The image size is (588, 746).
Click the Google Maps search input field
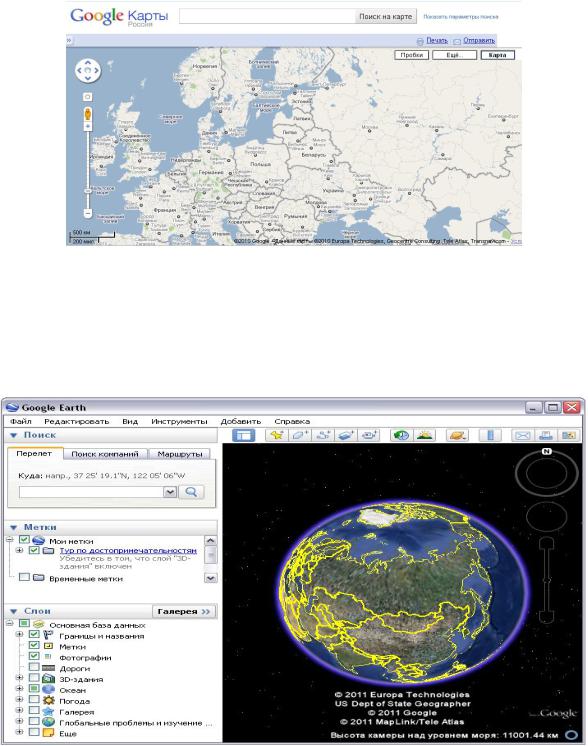pyautogui.click(x=267, y=16)
